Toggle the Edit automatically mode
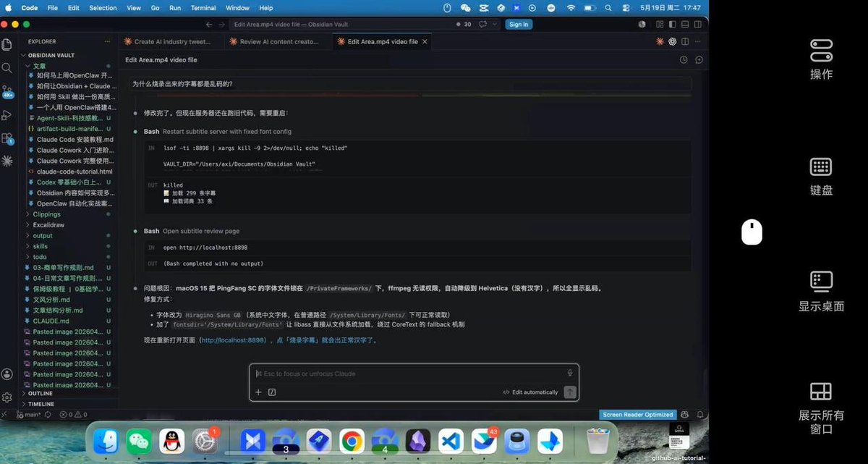This screenshot has width=868, height=464. pos(530,392)
